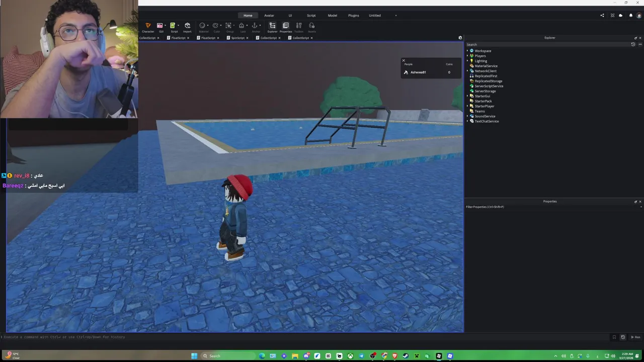Toggle the Explorer panel button in toolbar
This screenshot has height=362, width=644.
click(x=272, y=27)
